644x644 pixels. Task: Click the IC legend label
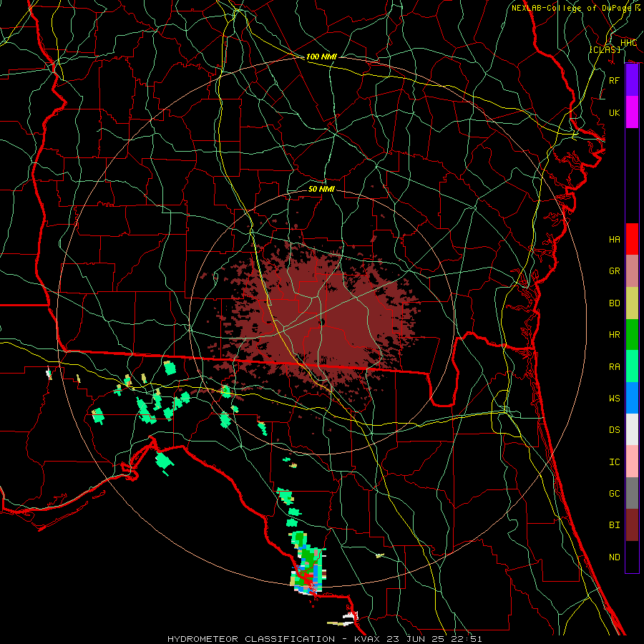(615, 462)
